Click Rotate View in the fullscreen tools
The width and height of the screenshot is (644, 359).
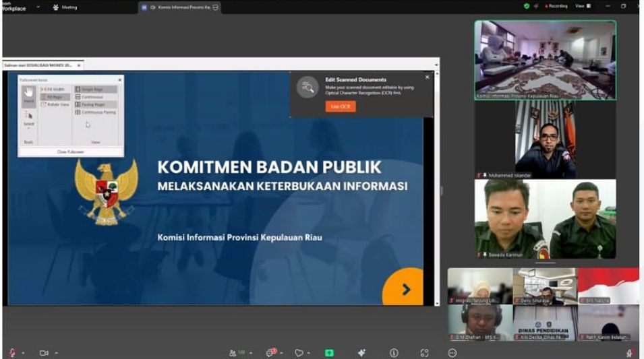pos(55,104)
